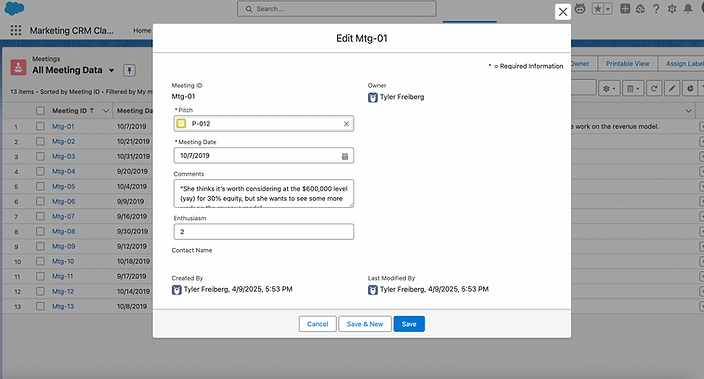The height and width of the screenshot is (379, 704).
Task: Open the Meeting ID column menu chevron
Action: coord(106,110)
